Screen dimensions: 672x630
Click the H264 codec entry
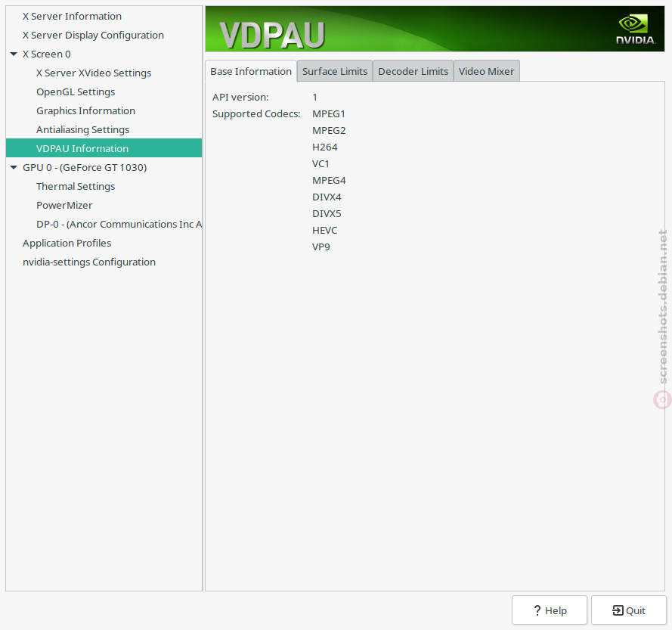[x=325, y=147]
